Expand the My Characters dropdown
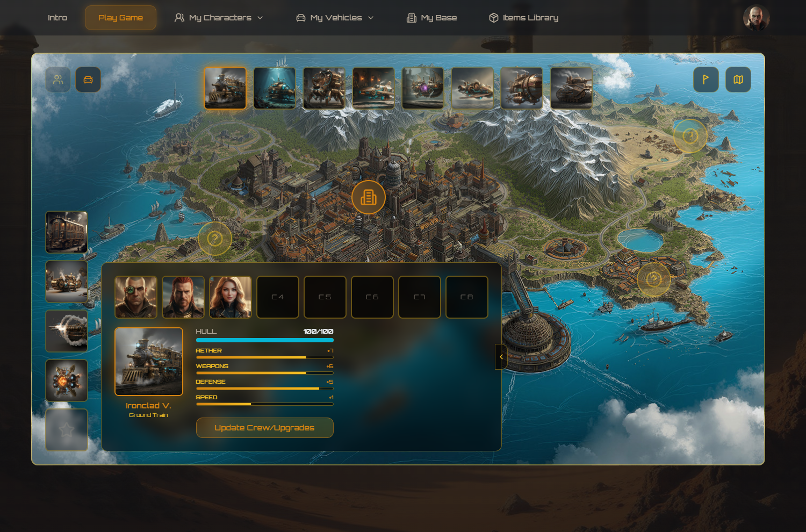 (x=219, y=18)
